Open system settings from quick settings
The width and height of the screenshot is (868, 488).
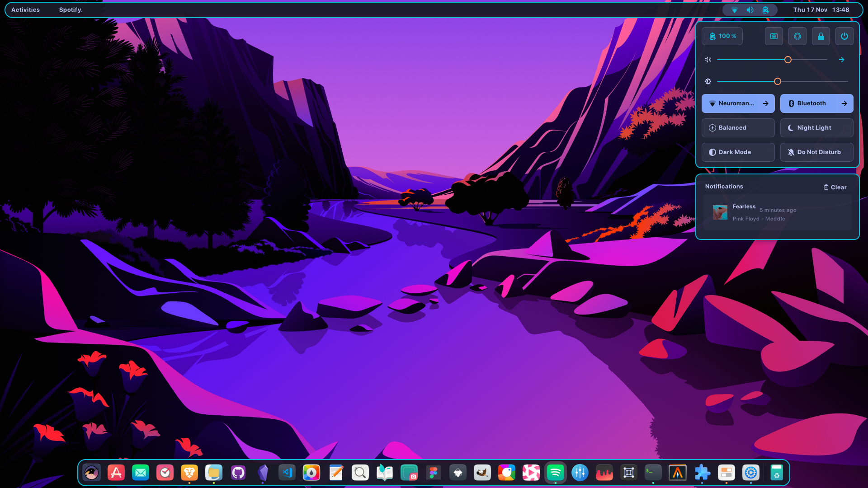click(797, 36)
